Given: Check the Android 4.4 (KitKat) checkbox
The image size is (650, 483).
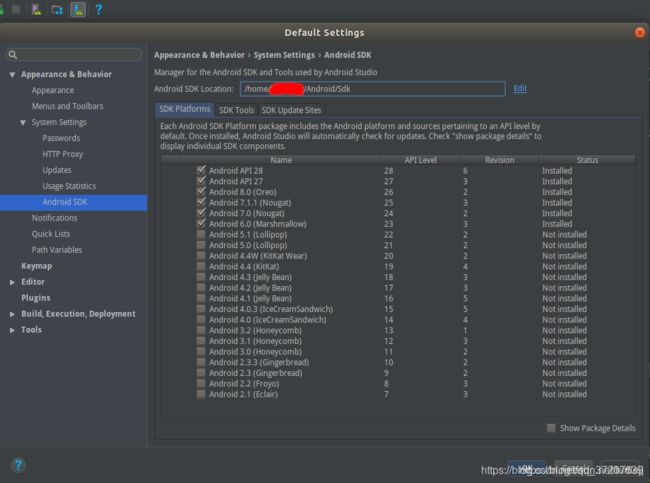Looking at the screenshot, I should [x=201, y=266].
